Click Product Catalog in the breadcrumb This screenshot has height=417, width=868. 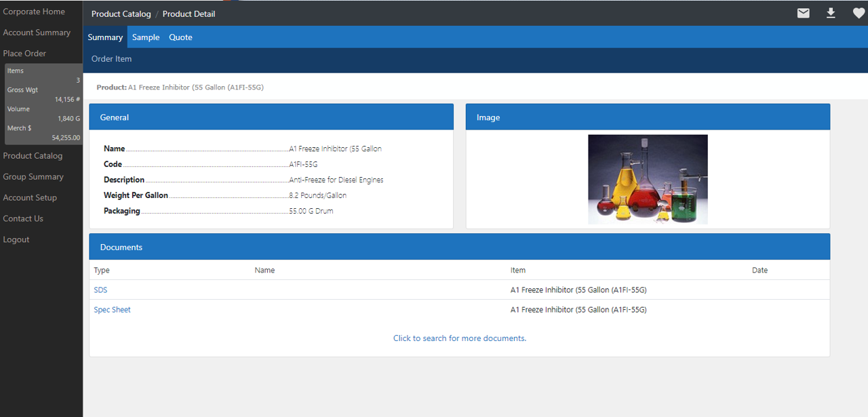coord(121,13)
